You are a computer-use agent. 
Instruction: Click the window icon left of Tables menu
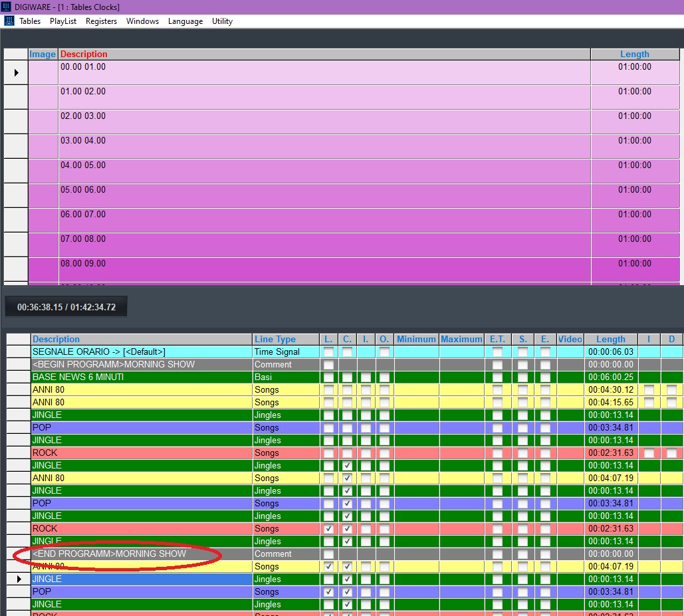[x=9, y=21]
